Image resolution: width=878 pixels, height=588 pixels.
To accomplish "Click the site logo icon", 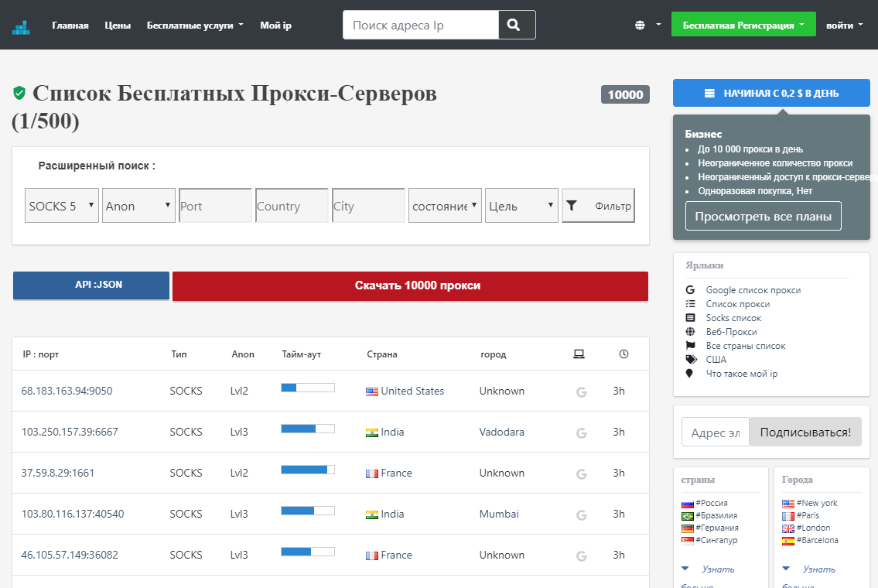I will click(x=22, y=26).
